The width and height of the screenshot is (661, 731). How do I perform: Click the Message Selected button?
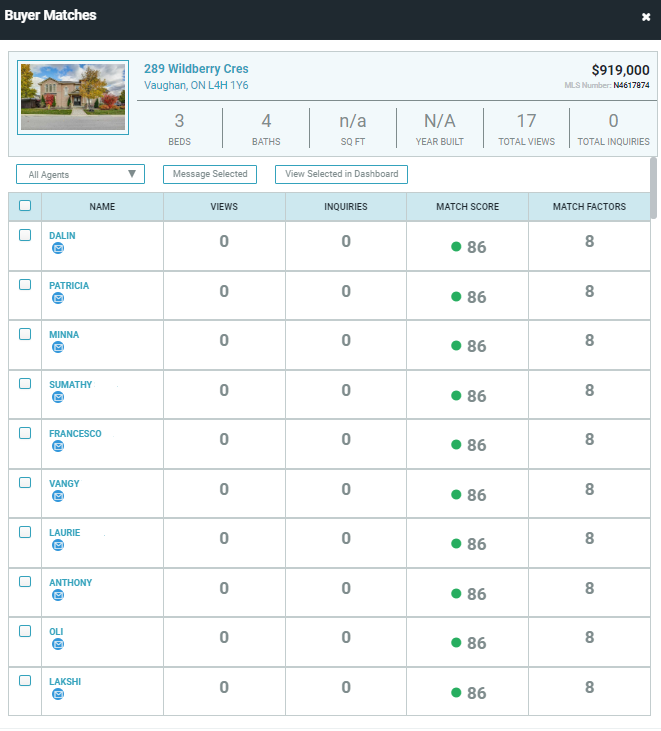click(210, 174)
